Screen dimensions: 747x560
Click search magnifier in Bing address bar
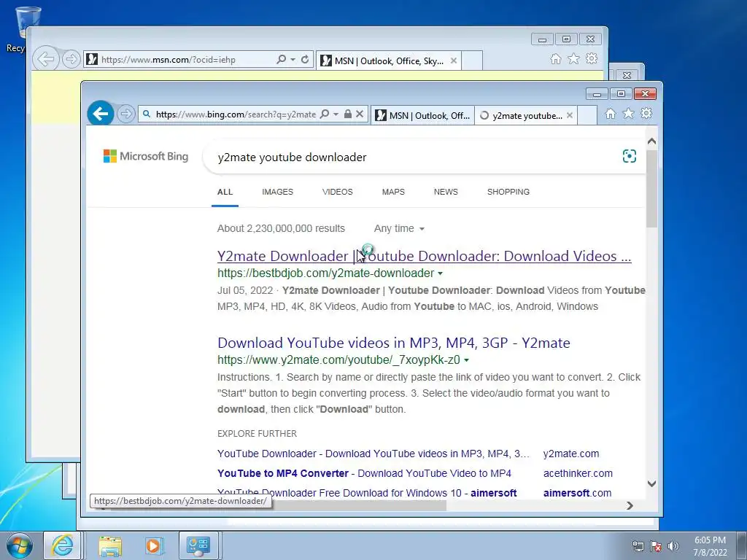325,114
